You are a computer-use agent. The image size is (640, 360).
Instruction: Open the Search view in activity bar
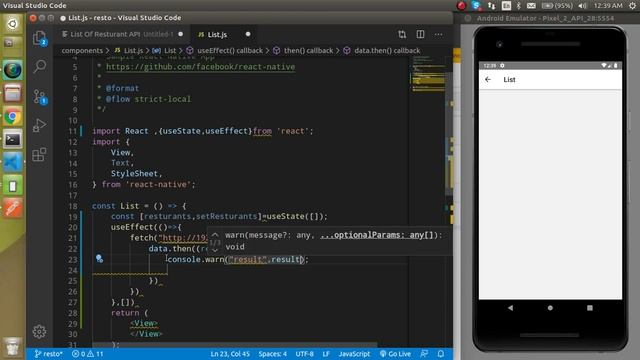pyautogui.click(x=39, y=66)
